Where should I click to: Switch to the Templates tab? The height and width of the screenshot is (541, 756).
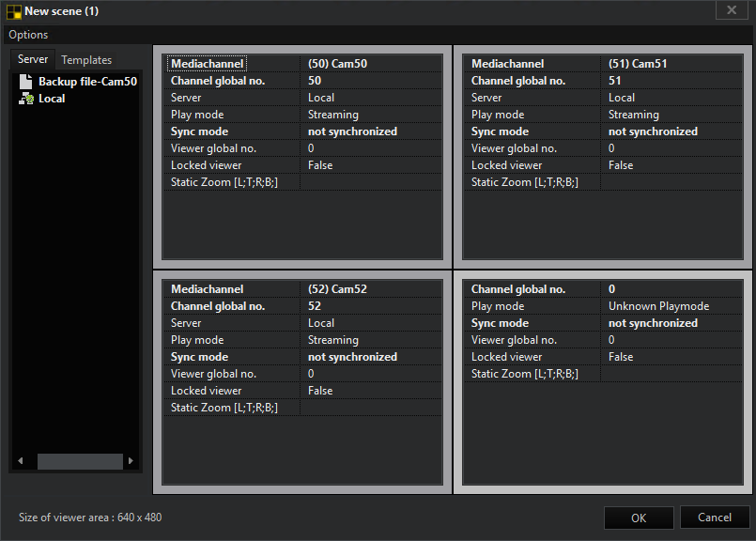pyautogui.click(x=86, y=60)
